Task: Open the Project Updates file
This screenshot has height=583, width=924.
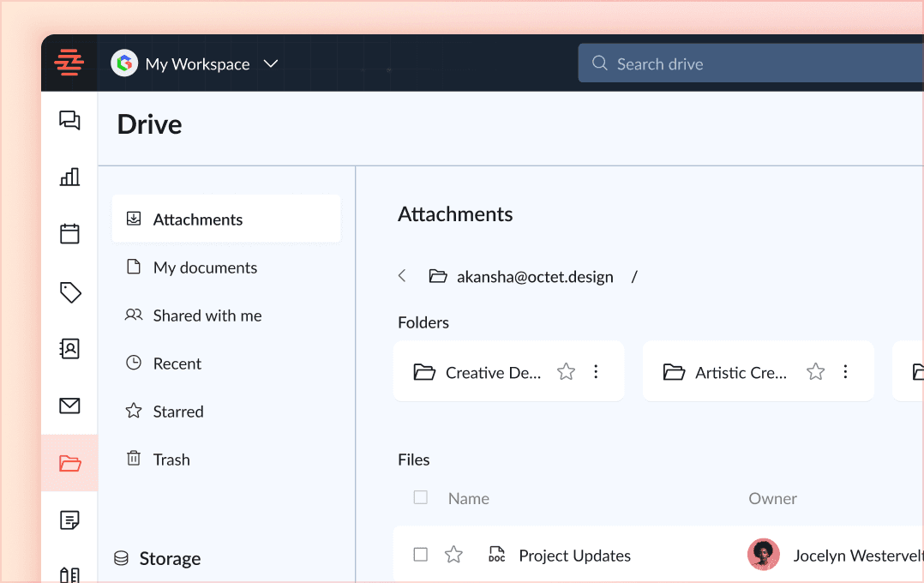Action: pyautogui.click(x=574, y=556)
